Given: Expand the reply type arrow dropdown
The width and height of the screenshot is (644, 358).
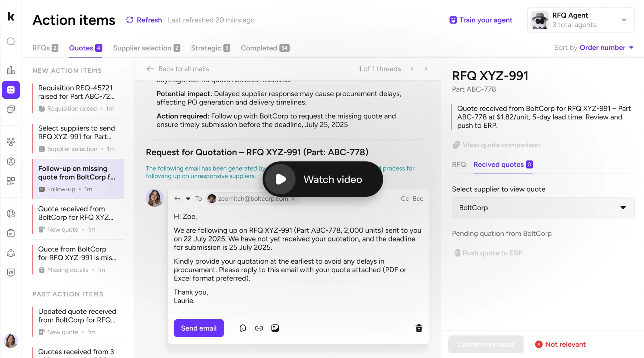Looking at the screenshot, I should pyautogui.click(x=188, y=199).
